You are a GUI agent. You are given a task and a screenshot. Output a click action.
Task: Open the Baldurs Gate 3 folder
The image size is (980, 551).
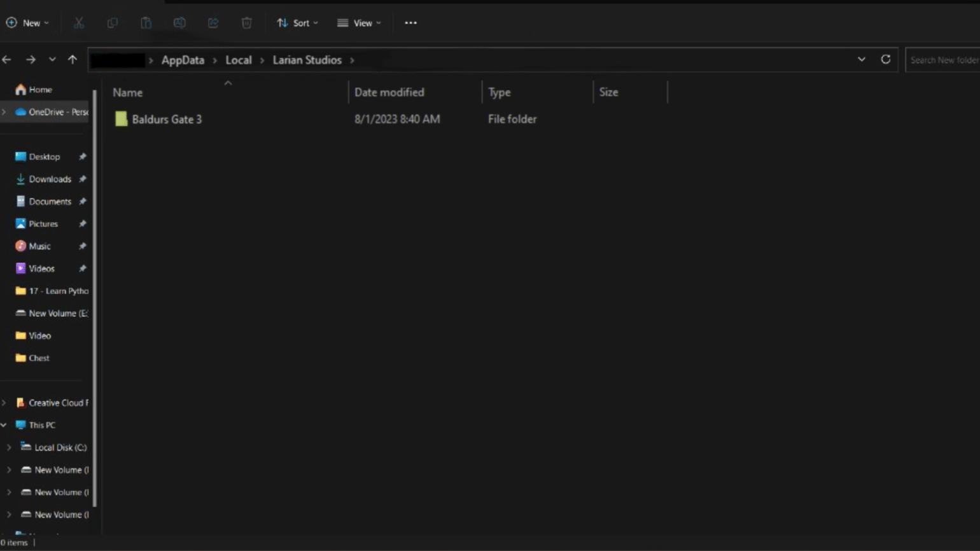[x=167, y=119]
